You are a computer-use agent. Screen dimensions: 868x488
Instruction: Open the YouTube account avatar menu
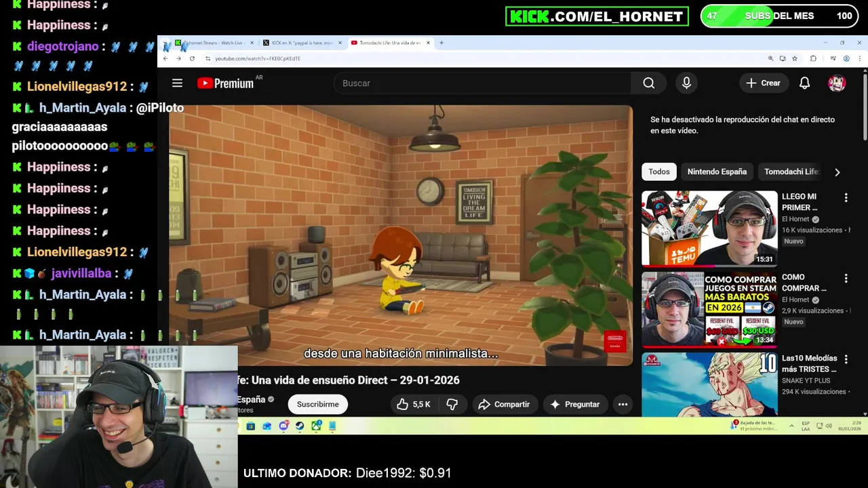[x=837, y=83]
